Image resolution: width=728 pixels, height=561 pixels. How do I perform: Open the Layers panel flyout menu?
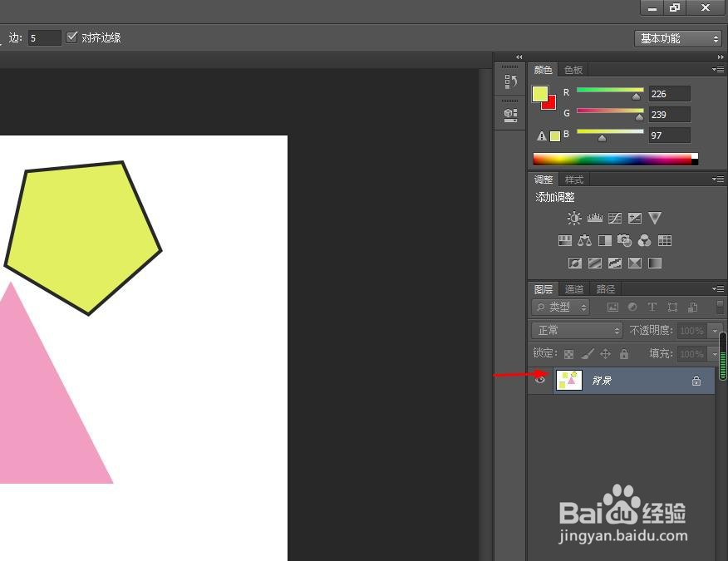718,289
